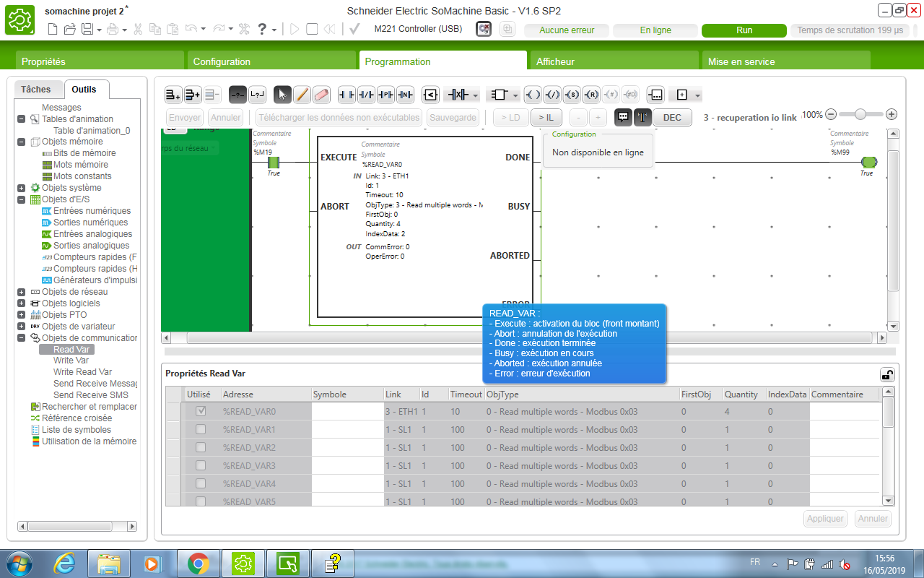Viewport: 924px width, 578px height.
Task: Click the stop controller icon
Action: [312, 30]
